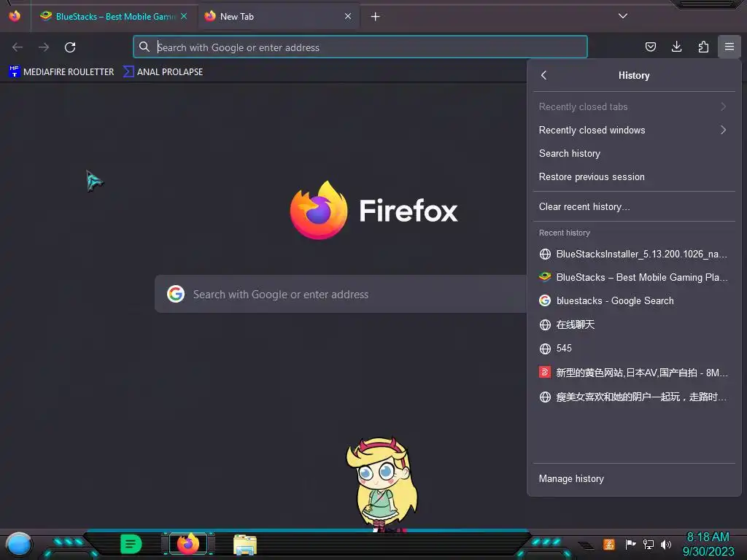The height and width of the screenshot is (560, 747).
Task: Focus the address bar field
Action: [x=360, y=47]
